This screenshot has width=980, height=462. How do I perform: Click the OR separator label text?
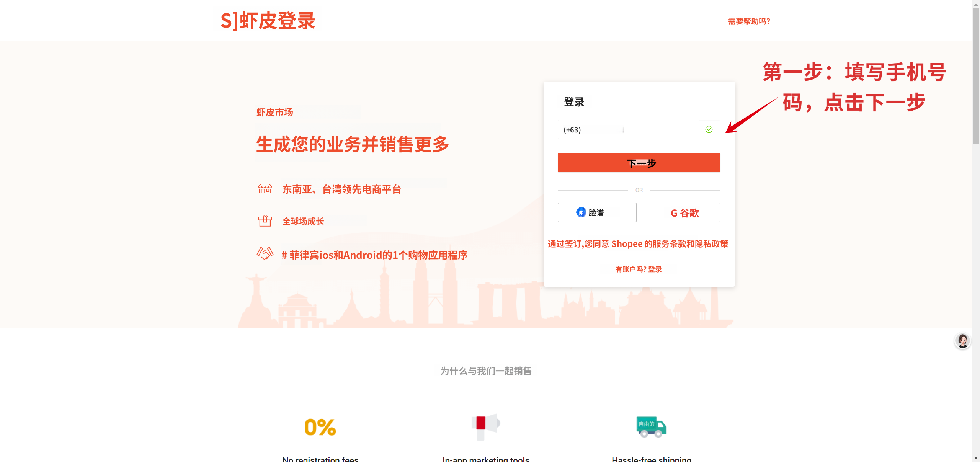(x=639, y=190)
